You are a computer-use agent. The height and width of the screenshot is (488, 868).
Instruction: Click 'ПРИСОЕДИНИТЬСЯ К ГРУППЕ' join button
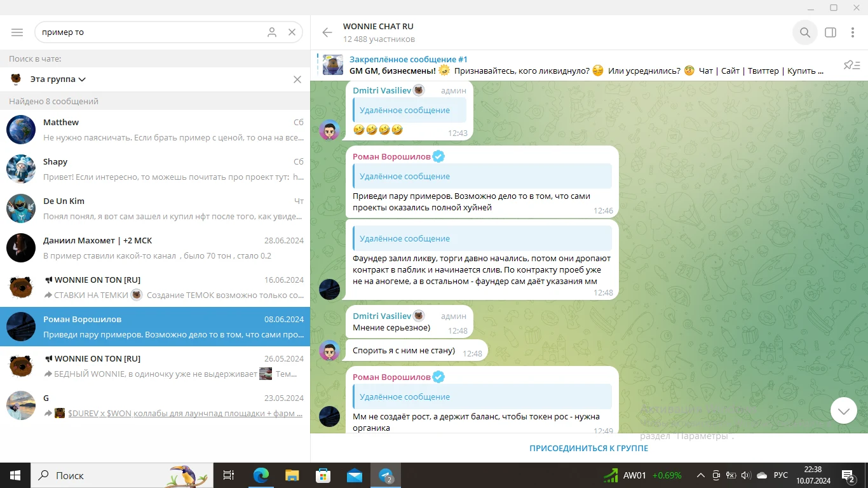click(x=589, y=448)
